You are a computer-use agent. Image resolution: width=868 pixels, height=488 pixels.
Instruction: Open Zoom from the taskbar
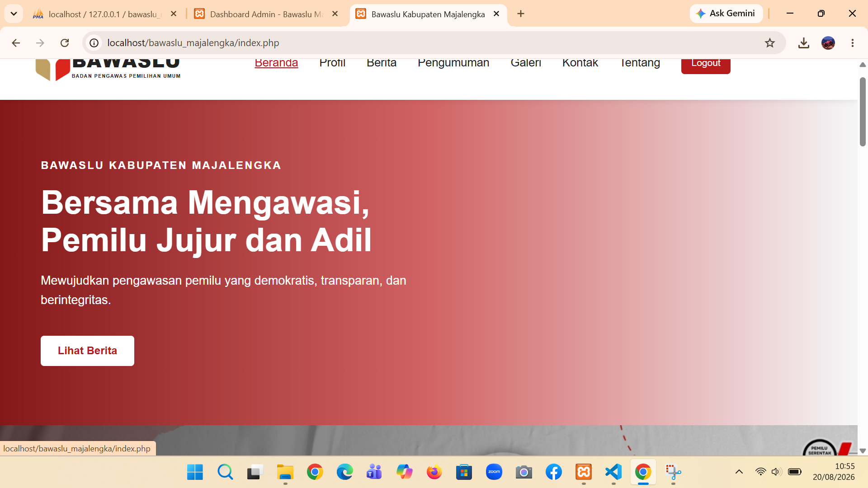pos(494,472)
